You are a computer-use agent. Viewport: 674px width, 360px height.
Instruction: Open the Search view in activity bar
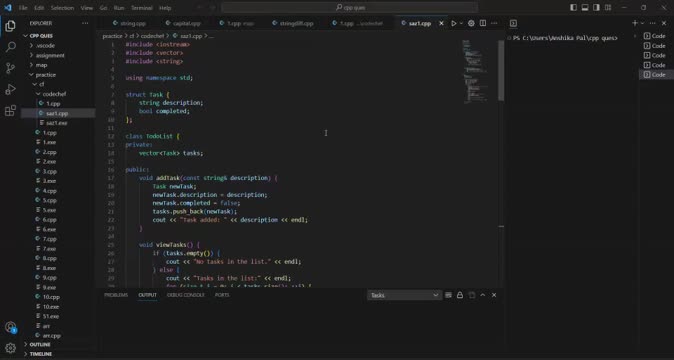point(10,47)
